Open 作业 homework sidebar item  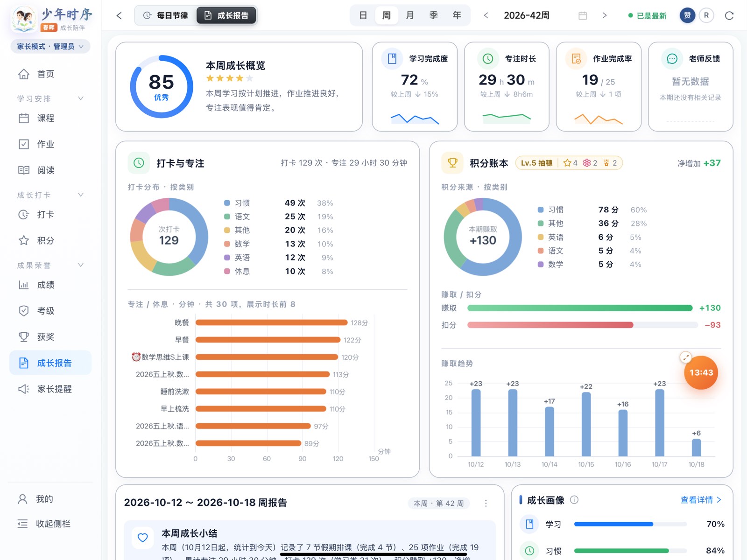[50, 144]
